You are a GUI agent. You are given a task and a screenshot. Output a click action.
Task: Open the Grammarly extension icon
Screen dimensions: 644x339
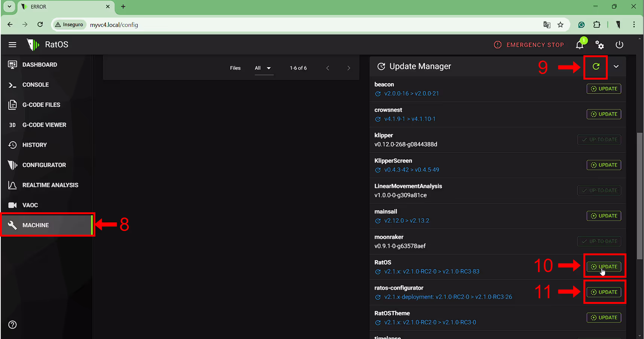coord(581,25)
